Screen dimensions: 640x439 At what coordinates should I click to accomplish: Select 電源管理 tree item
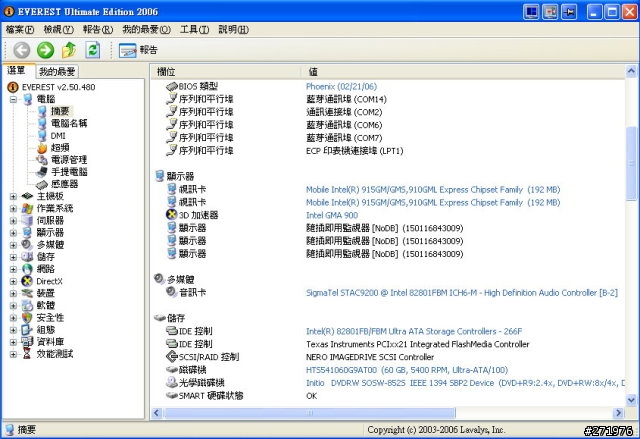coord(69,160)
